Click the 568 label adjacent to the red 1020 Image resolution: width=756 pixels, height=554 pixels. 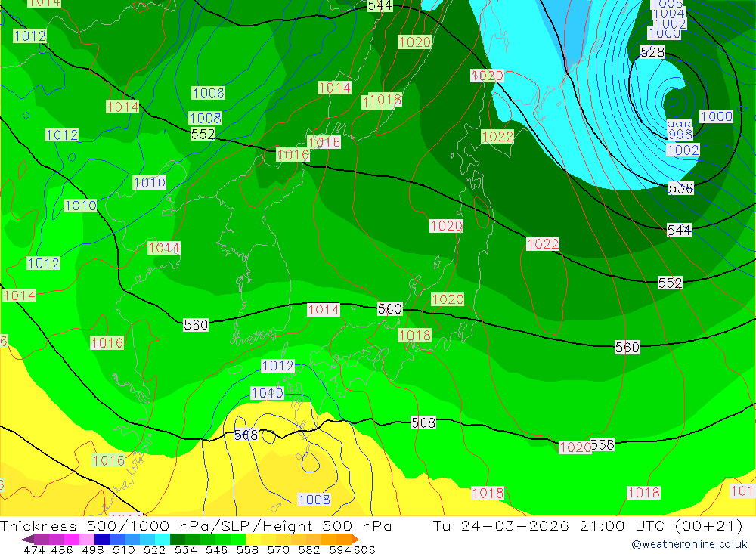coord(603,444)
